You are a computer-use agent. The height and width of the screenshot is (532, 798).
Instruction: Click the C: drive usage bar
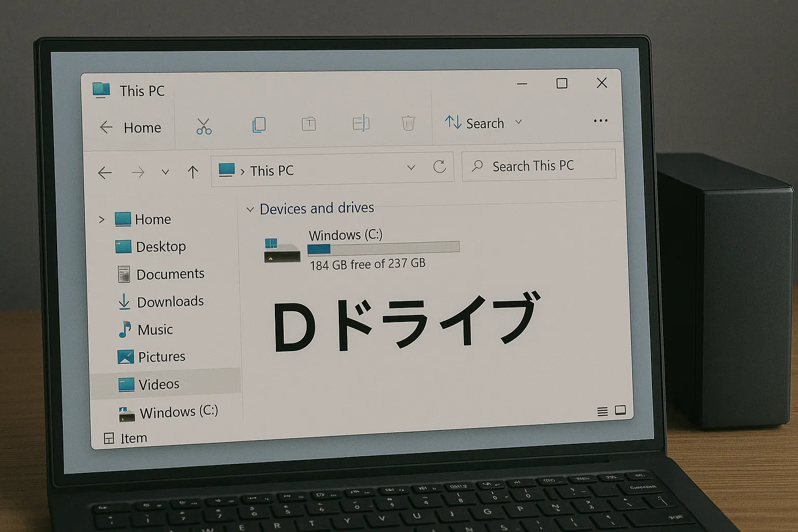[383, 248]
